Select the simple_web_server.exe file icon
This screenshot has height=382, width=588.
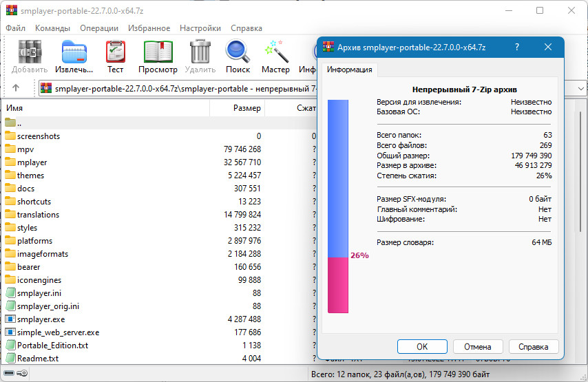point(10,332)
